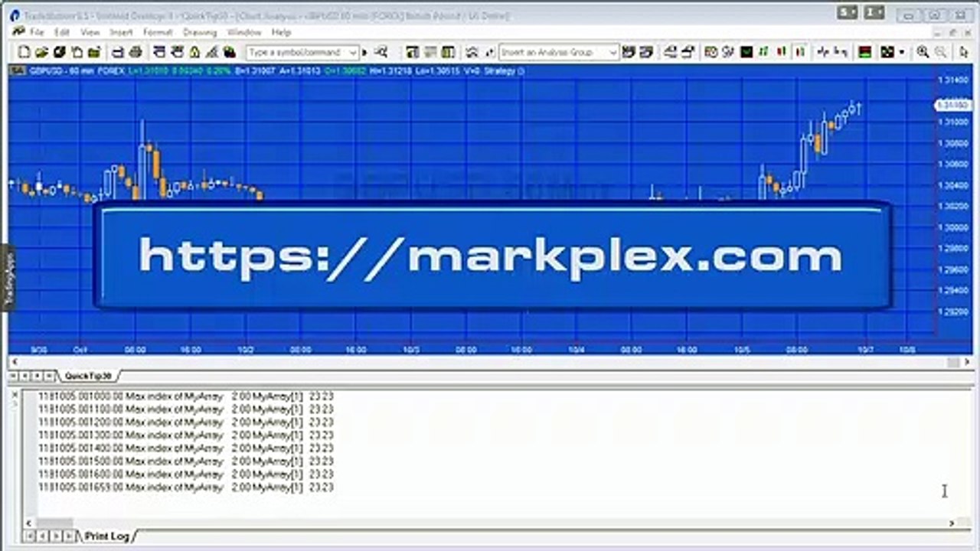Select the QuickTip38 workspace tab
The width and height of the screenshot is (980, 551).
pyautogui.click(x=88, y=376)
